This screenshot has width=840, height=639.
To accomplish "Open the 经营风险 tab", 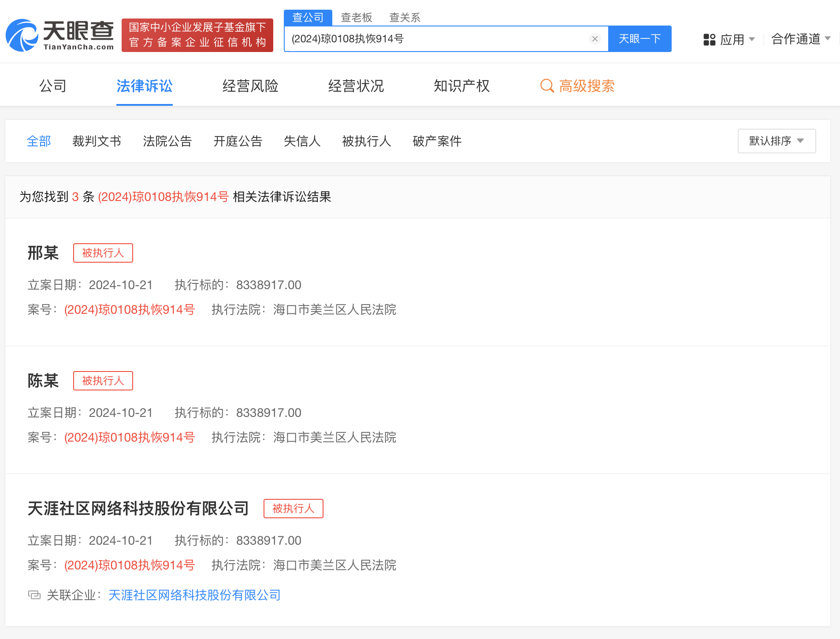I will pos(250,86).
